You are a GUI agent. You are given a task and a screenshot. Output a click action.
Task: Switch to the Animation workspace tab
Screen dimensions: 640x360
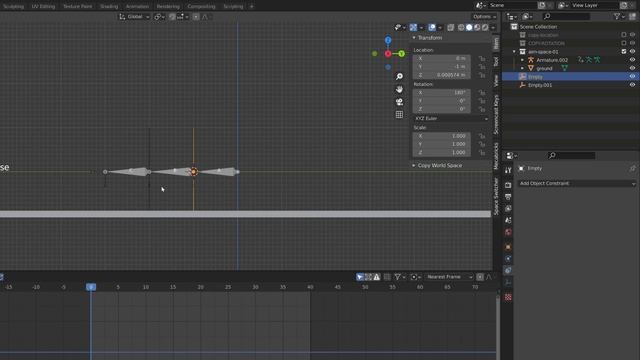[137, 7]
